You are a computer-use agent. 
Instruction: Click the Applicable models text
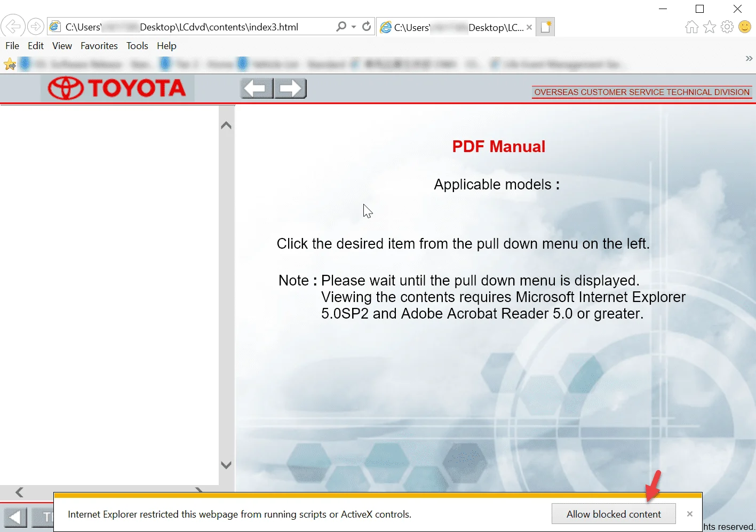pos(497,185)
